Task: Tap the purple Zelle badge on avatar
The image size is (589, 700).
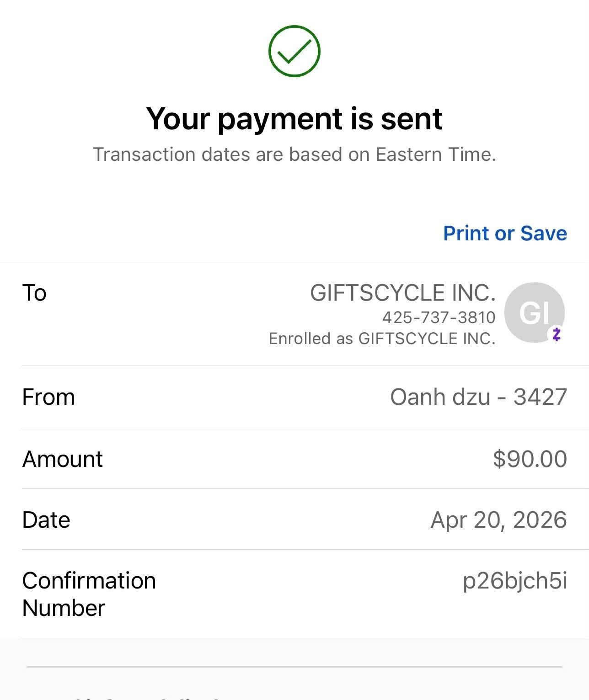Action: click(556, 334)
